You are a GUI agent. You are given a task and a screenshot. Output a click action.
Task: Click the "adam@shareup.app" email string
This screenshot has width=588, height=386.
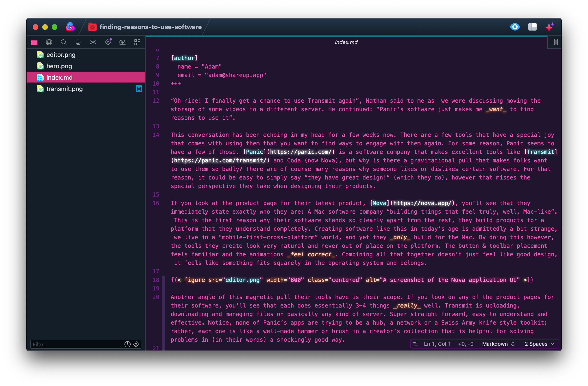coord(235,75)
